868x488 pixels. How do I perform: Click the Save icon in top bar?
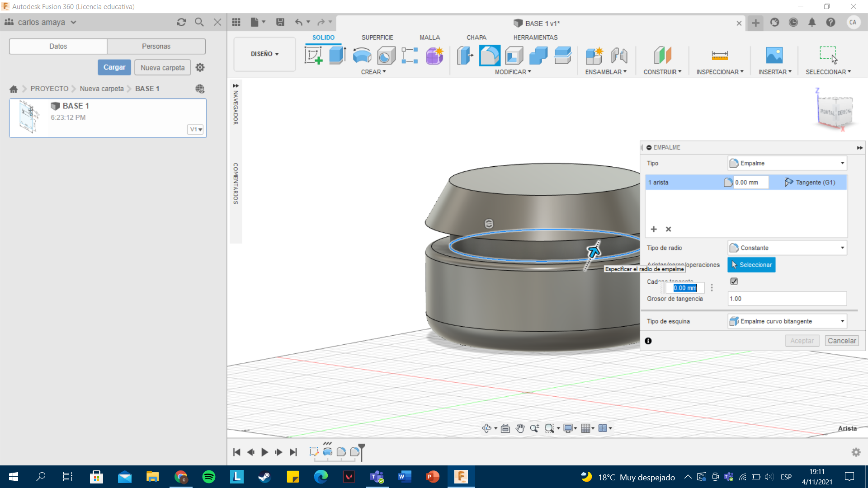pyautogui.click(x=280, y=22)
